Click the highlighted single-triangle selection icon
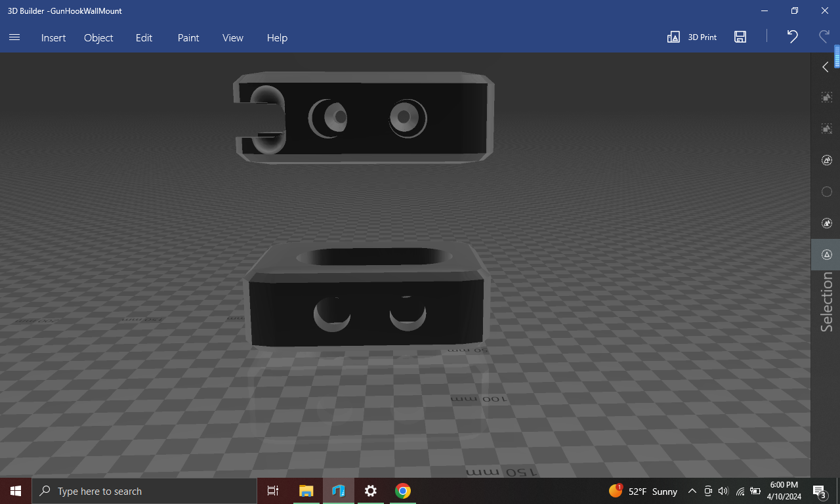This screenshot has height=504, width=840. click(826, 255)
